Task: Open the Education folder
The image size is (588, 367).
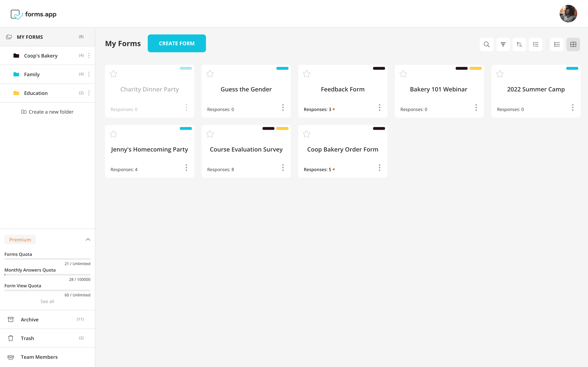Action: [36, 93]
